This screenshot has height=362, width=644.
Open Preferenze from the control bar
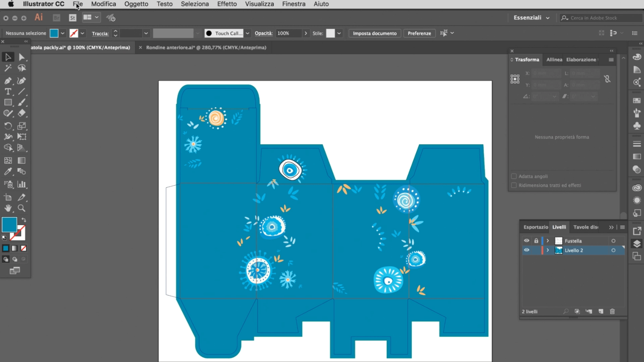(419, 33)
